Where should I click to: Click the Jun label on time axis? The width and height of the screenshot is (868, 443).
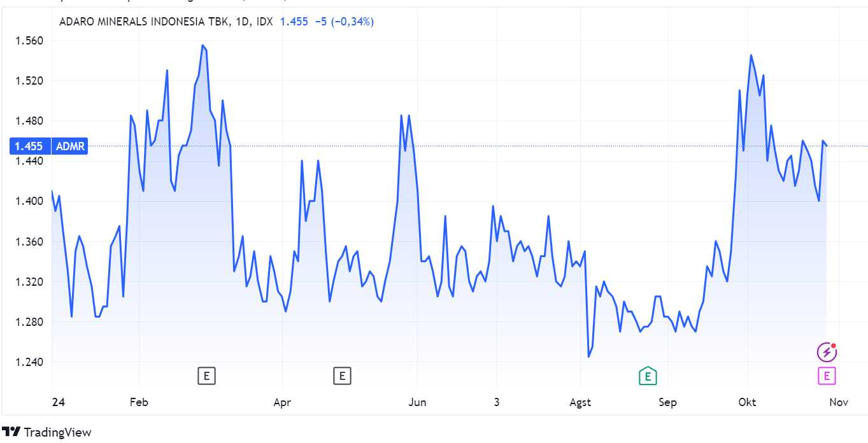417,402
